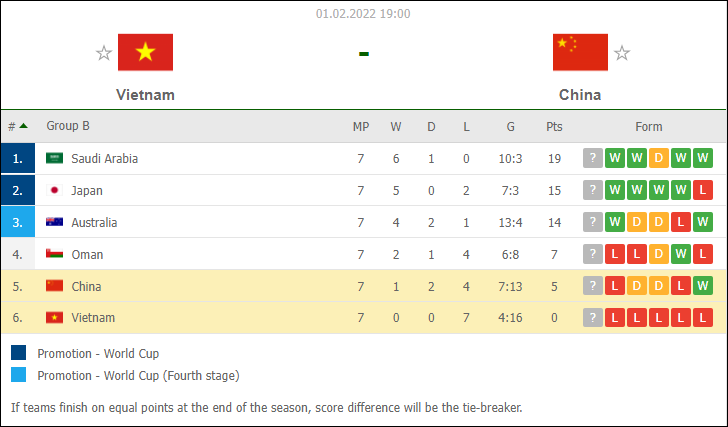The width and height of the screenshot is (728, 427).
Task: Sort by Pts column header
Action: click(x=554, y=127)
